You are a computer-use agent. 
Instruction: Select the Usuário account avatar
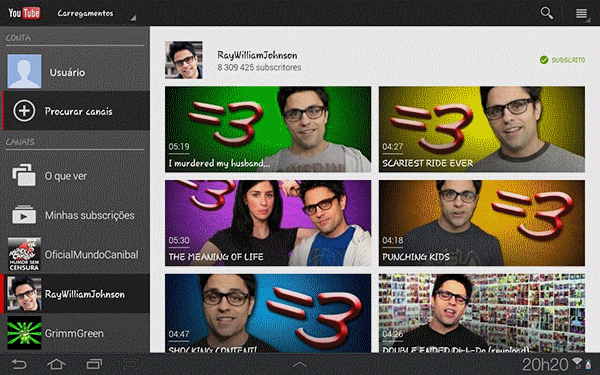24,71
